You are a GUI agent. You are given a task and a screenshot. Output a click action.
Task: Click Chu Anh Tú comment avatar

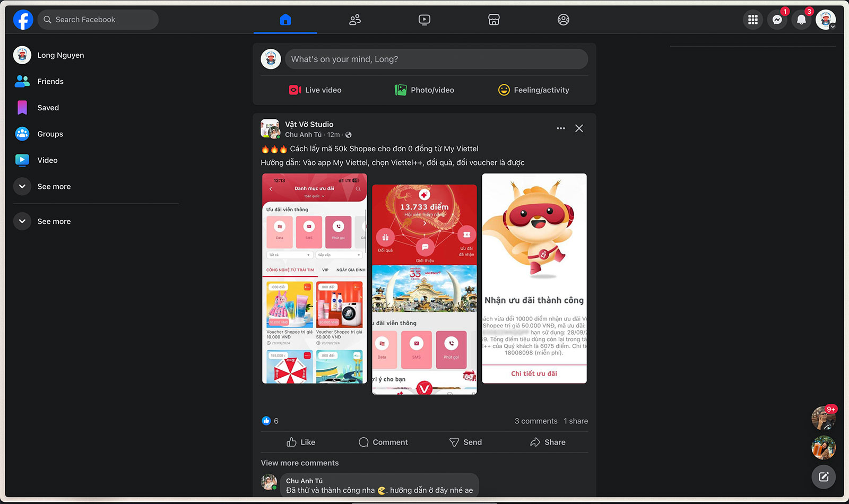(x=269, y=482)
